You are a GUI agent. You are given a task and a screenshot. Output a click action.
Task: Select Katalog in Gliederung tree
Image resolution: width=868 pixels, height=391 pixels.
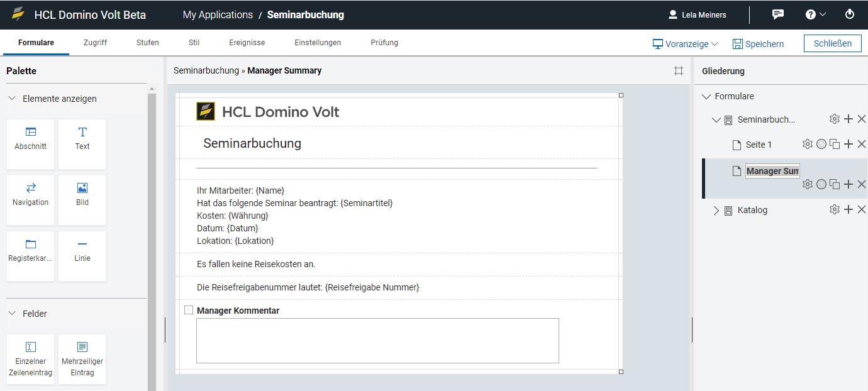tap(752, 210)
